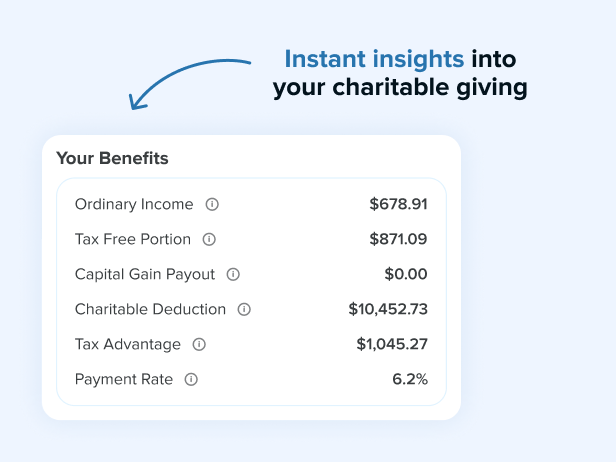Click Payment Rate info icon
The height and width of the screenshot is (462, 616).
191,379
